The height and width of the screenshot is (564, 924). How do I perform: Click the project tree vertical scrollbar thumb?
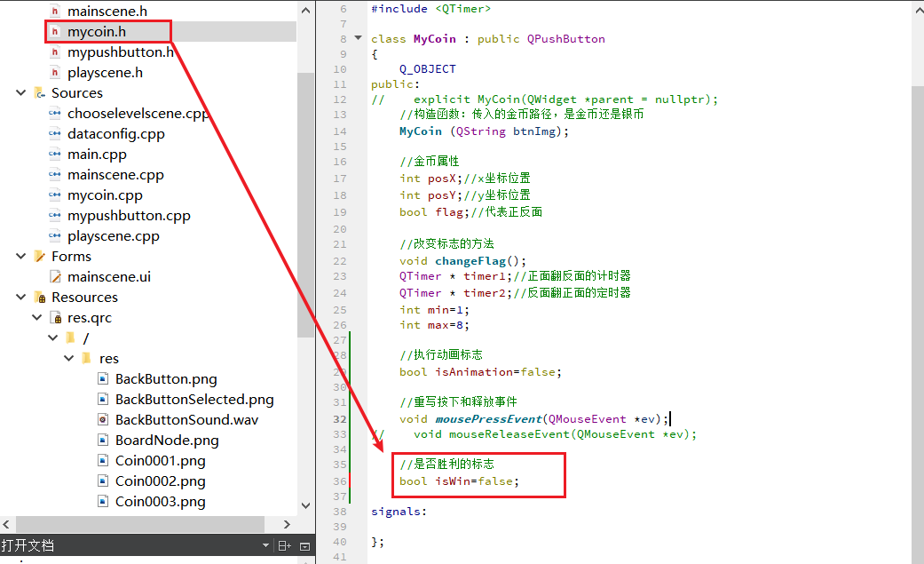[305, 204]
